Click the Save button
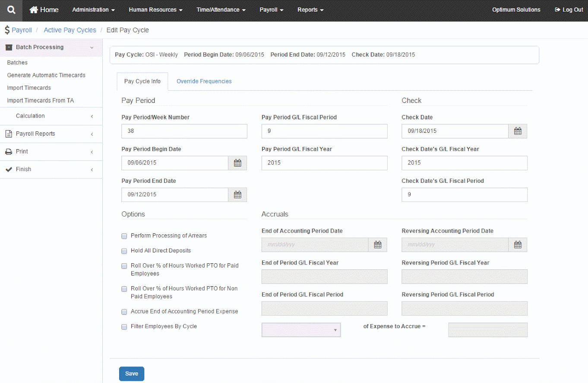Screen dimensions: 588x383 (131, 373)
